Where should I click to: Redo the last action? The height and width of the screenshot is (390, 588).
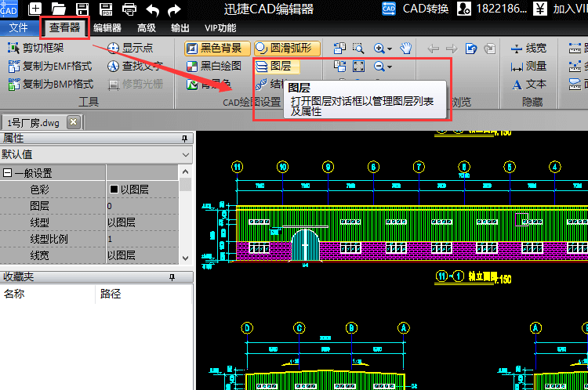[x=174, y=9]
